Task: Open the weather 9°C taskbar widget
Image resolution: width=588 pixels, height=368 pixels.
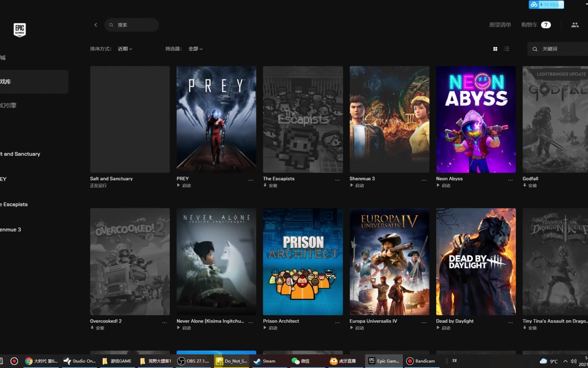Action: coord(549,361)
